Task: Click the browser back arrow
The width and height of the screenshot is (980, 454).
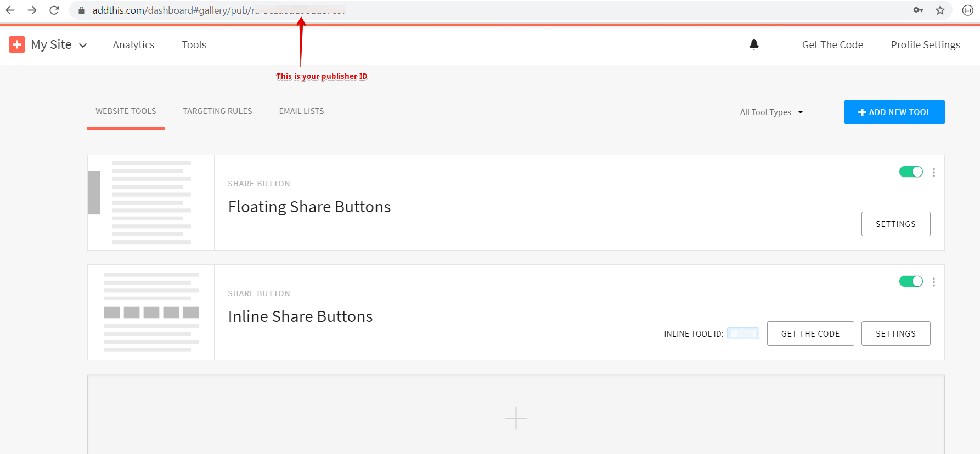Action: [x=10, y=10]
